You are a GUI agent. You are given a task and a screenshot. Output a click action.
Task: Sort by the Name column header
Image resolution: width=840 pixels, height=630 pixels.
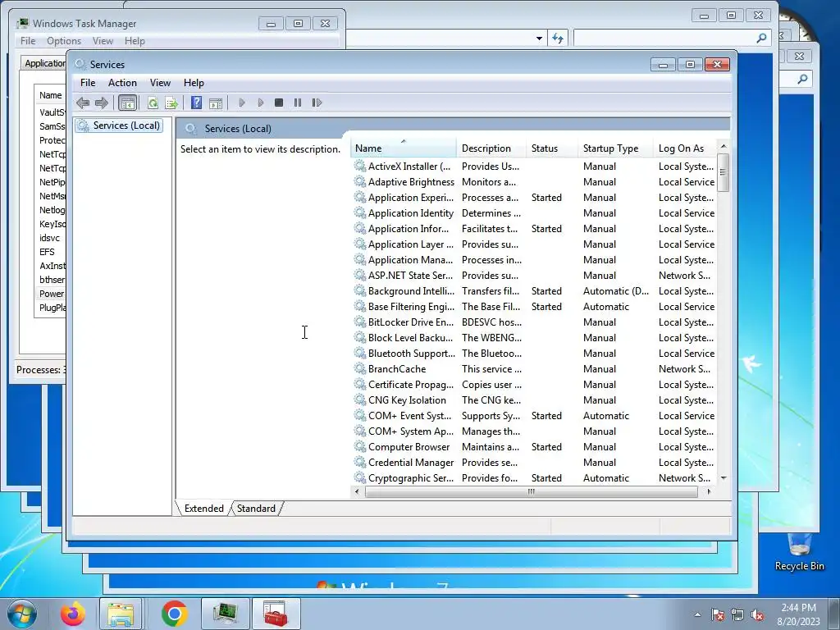[404, 148]
